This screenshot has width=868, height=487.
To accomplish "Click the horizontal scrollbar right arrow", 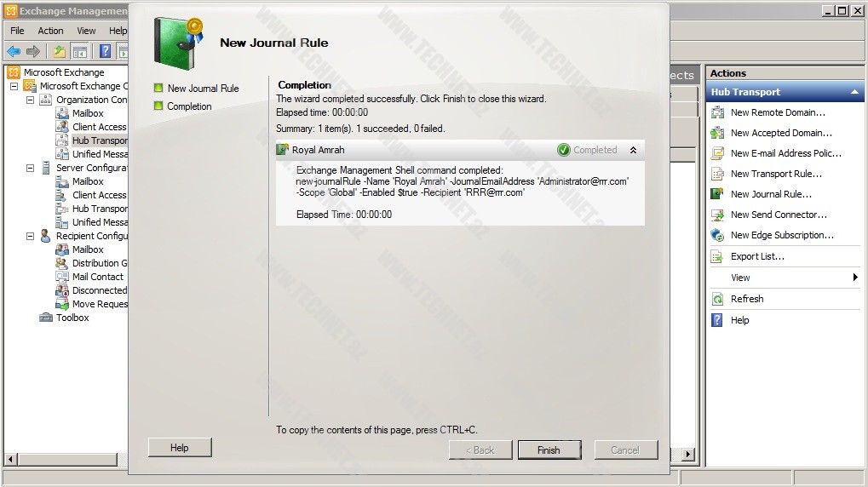I will click(688, 455).
